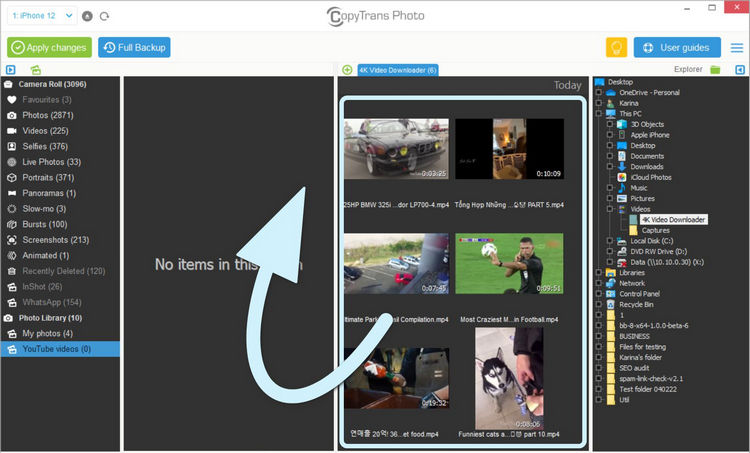Expand the 3D Objects tree node
750x453 pixels.
[x=610, y=124]
